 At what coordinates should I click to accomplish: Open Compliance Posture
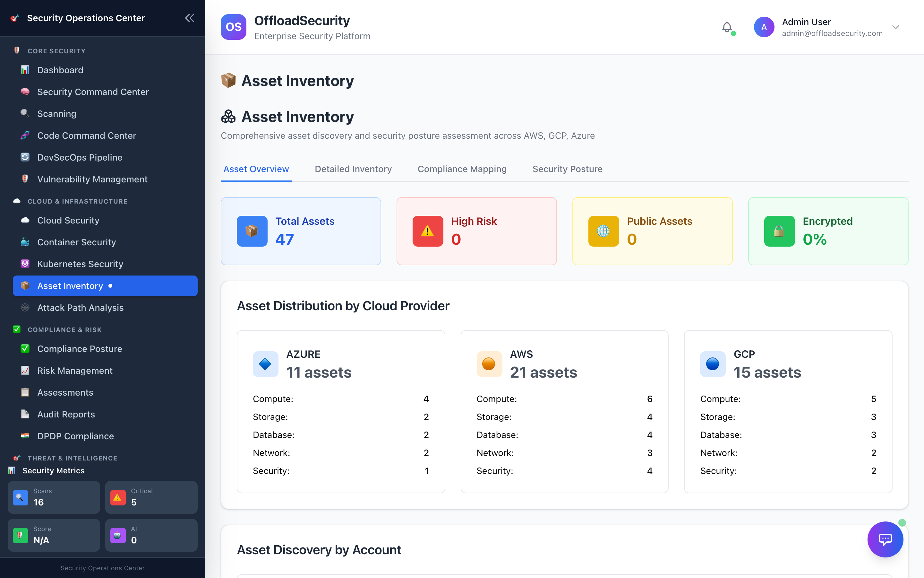(x=105, y=349)
